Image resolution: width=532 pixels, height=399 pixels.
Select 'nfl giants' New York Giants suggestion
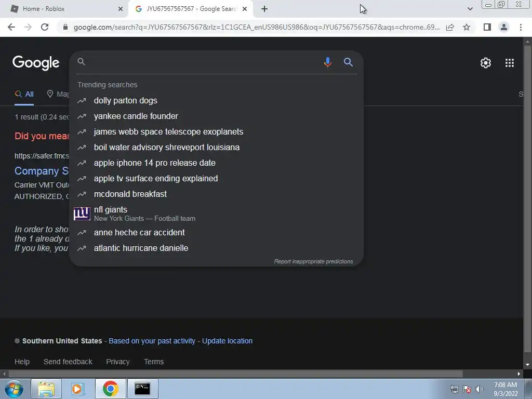pyautogui.click(x=217, y=214)
